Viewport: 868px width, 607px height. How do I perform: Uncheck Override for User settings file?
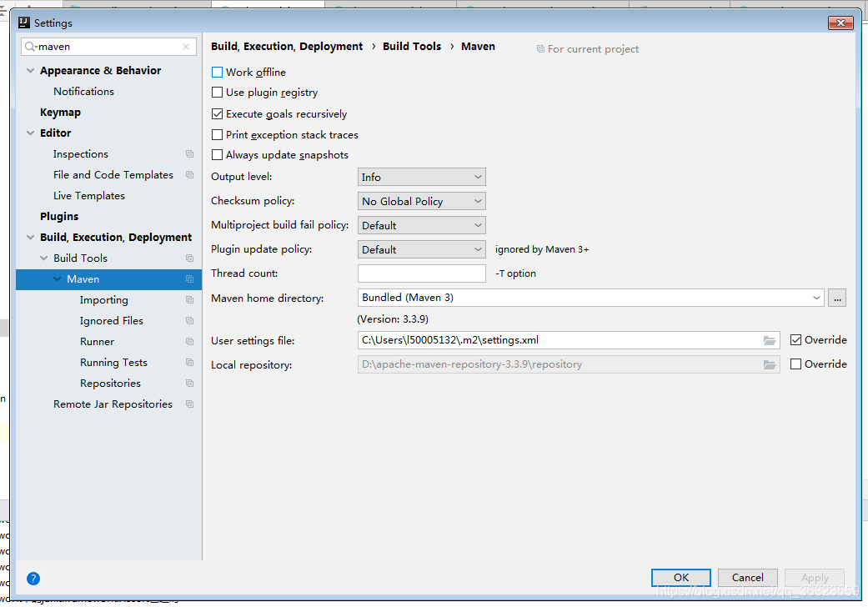point(796,339)
